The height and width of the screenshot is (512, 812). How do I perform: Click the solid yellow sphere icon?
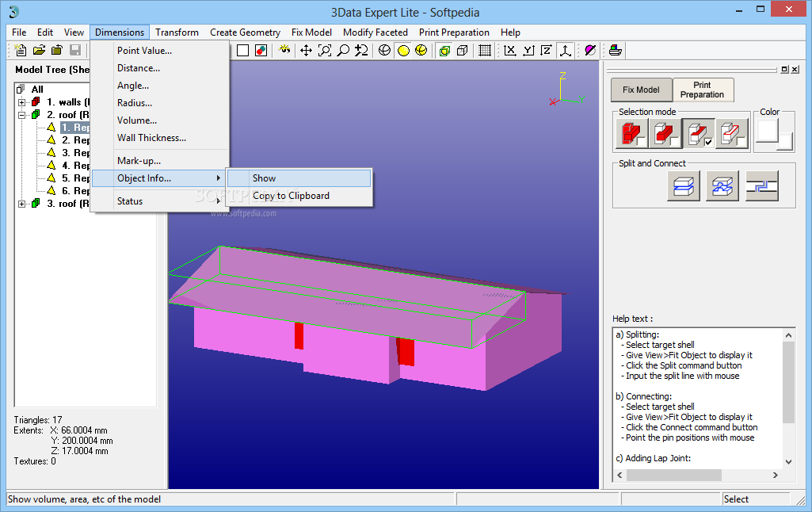[x=403, y=50]
